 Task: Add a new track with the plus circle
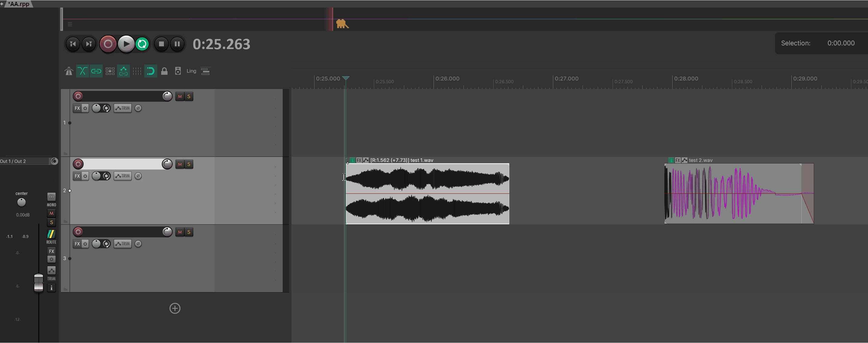pyautogui.click(x=175, y=308)
